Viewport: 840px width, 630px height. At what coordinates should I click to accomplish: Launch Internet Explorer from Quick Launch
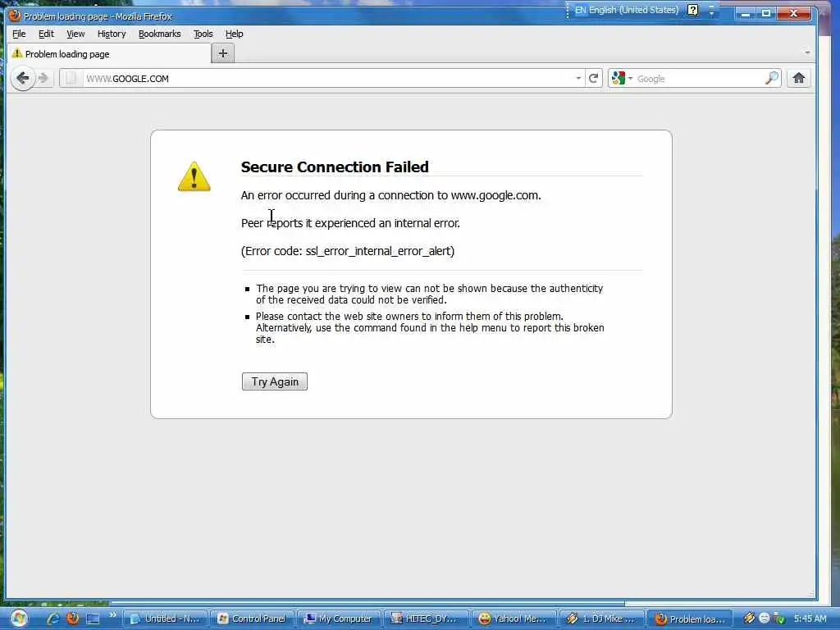tap(53, 619)
